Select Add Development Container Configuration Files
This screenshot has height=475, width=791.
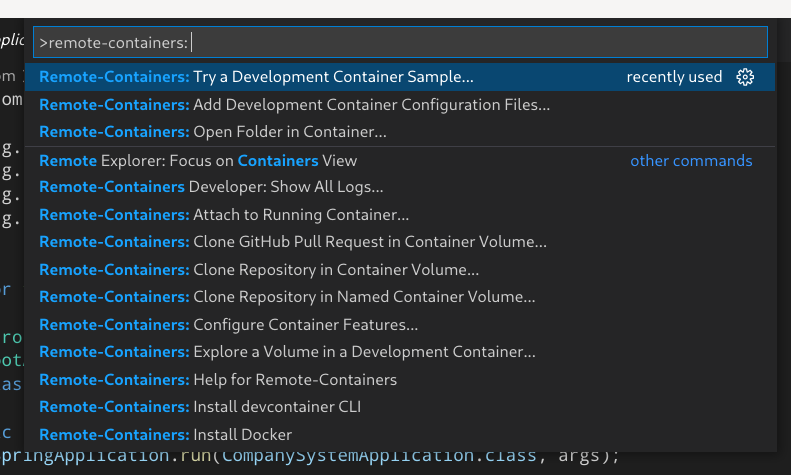tap(400, 105)
